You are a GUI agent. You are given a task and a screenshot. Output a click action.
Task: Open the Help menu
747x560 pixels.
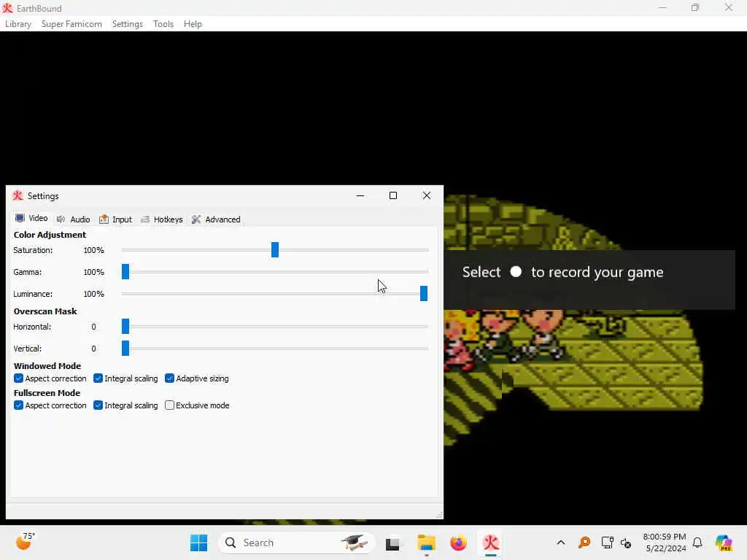193,24
